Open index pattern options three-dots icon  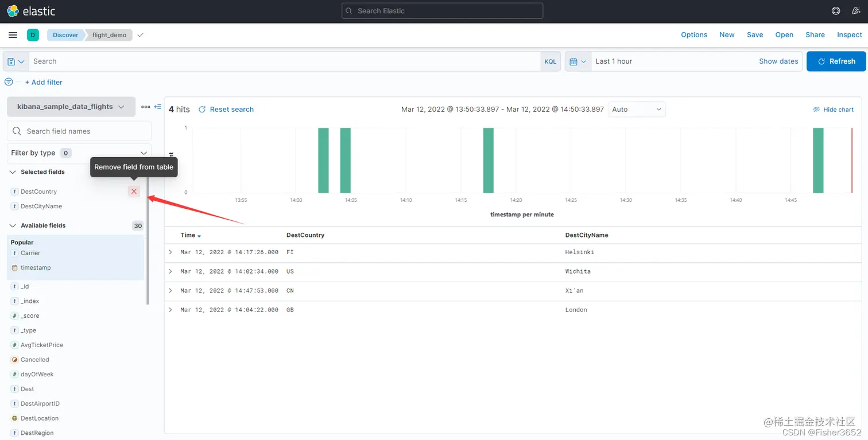pyautogui.click(x=145, y=107)
